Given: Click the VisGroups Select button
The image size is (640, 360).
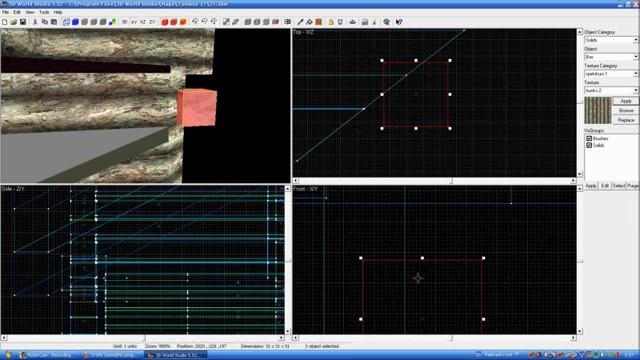Looking at the screenshot, I should click(618, 186).
